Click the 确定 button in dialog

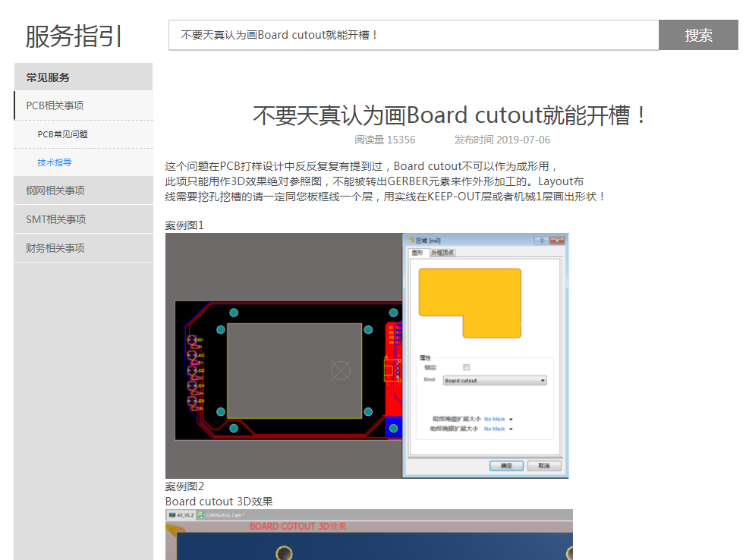pyautogui.click(x=506, y=465)
